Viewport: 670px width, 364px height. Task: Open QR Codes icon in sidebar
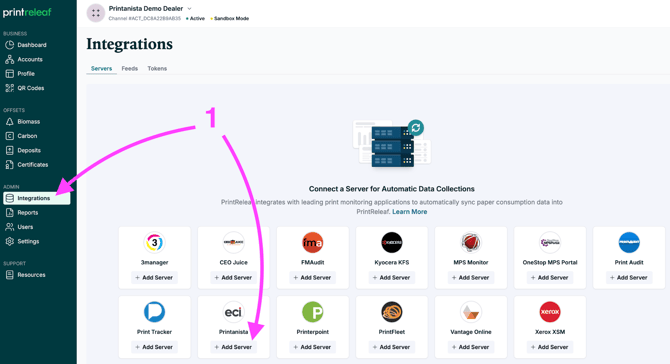coord(9,88)
